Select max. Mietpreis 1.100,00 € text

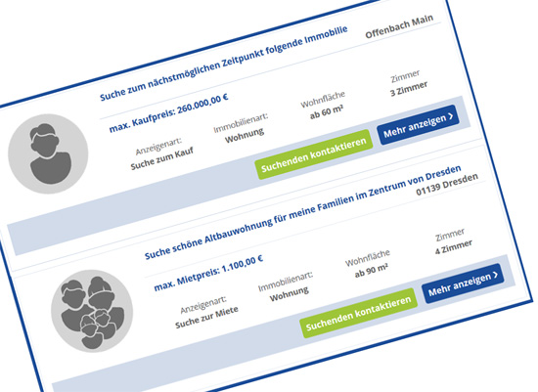click(x=208, y=273)
